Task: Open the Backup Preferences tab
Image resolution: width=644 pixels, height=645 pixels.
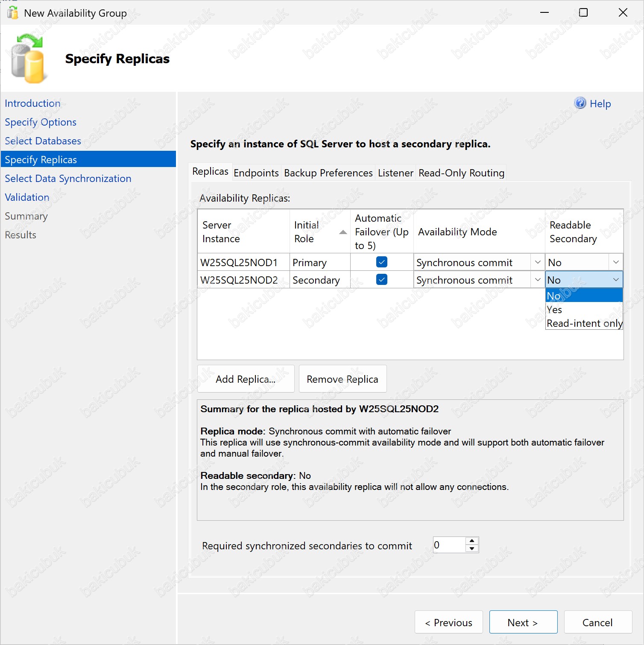Action: tap(328, 173)
